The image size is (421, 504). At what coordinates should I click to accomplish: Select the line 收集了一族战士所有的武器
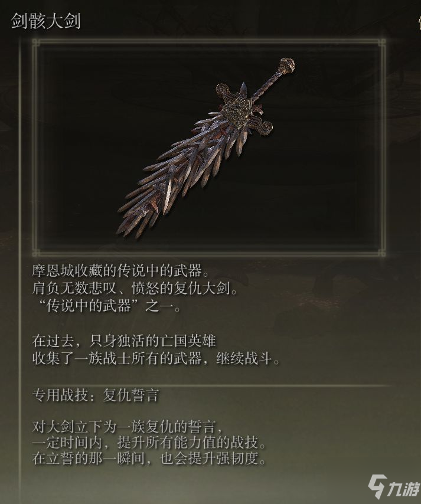[x=156, y=358]
